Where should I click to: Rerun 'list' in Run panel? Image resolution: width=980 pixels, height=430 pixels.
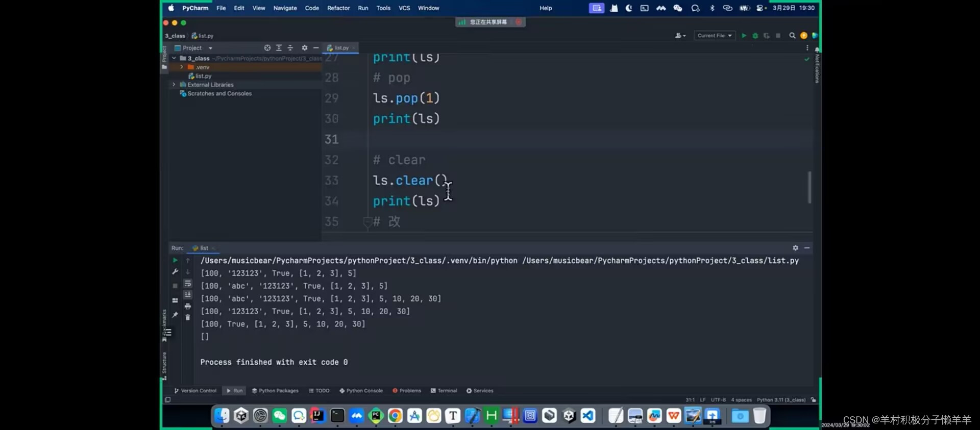tap(175, 261)
